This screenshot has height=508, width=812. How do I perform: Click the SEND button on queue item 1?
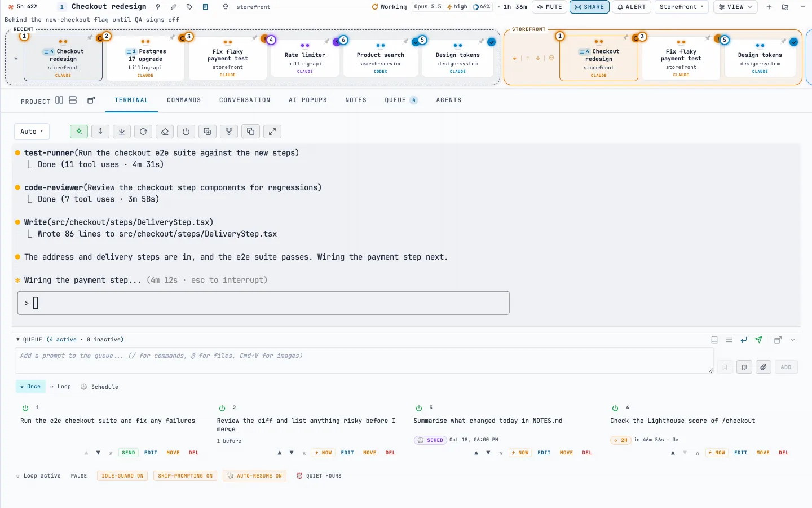pos(129,453)
